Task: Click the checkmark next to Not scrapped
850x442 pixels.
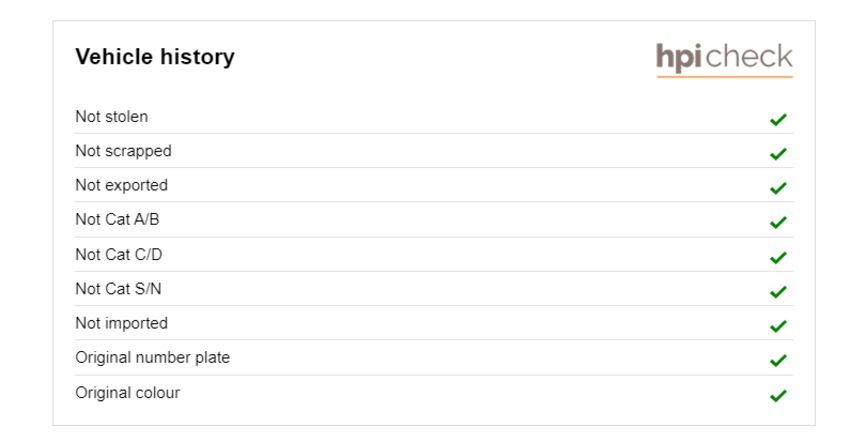Action: coord(778,154)
